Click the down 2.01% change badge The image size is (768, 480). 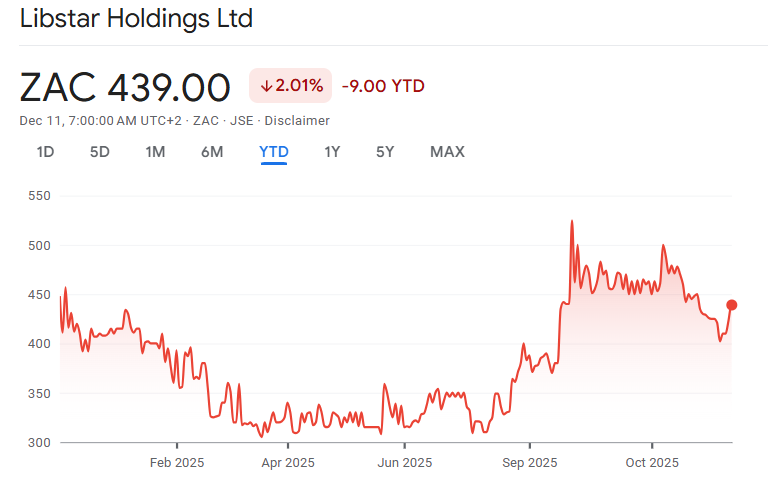(x=291, y=86)
